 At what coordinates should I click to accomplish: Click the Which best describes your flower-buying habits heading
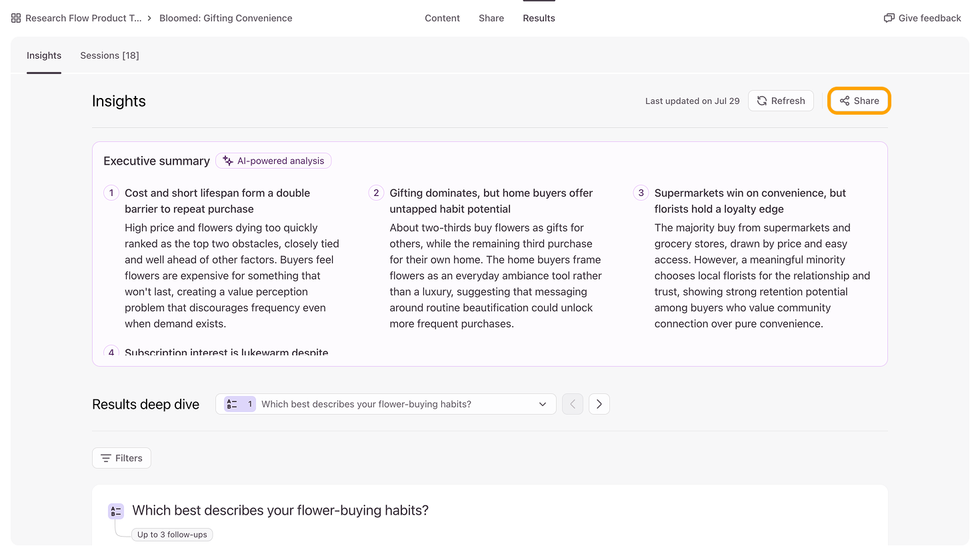pyautogui.click(x=281, y=510)
